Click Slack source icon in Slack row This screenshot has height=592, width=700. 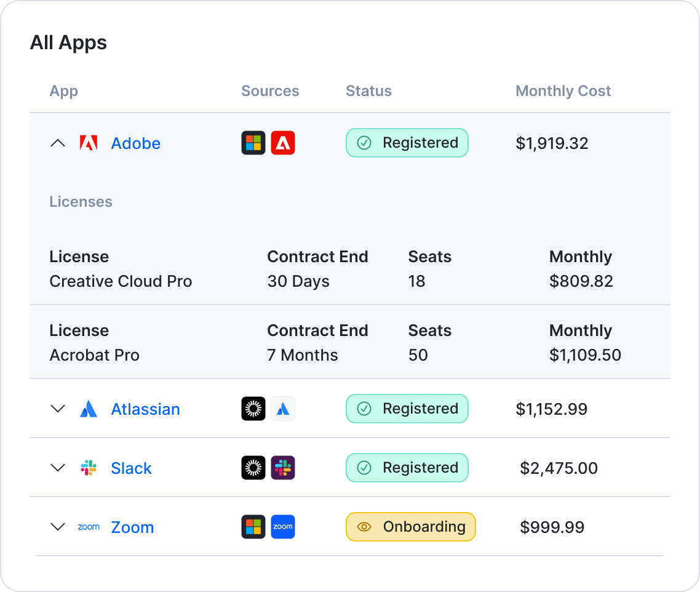tap(283, 468)
